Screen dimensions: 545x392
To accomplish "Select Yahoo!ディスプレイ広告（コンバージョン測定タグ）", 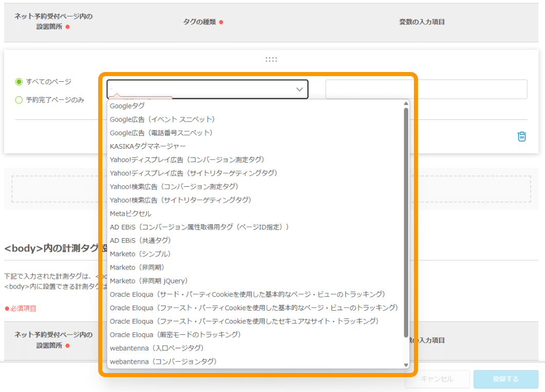I will pyautogui.click(x=256, y=159).
